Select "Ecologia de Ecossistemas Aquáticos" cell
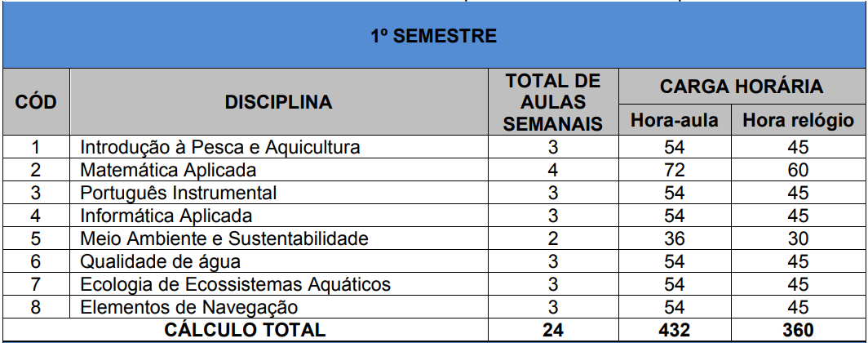This screenshot has height=343, width=868. click(x=235, y=284)
